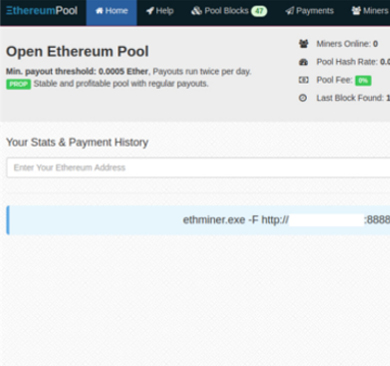Click the Open Ethereum Pool heading

pyautogui.click(x=77, y=52)
